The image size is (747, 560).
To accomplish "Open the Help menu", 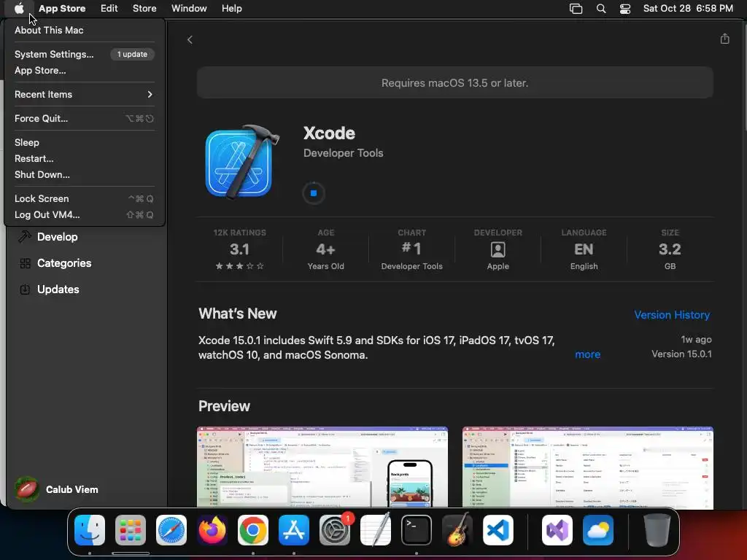I will coord(231,8).
